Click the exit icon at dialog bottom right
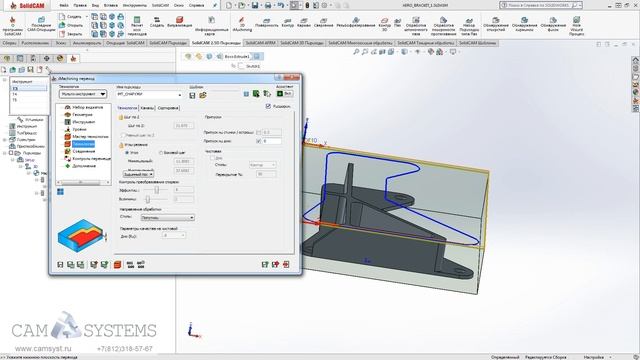The width and height of the screenshot is (640, 360). [286, 264]
